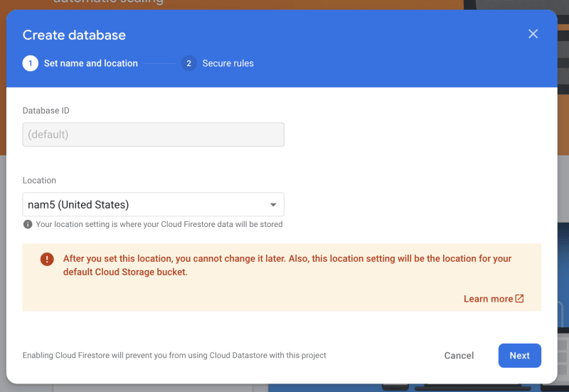Click the Cancel button

click(x=459, y=356)
